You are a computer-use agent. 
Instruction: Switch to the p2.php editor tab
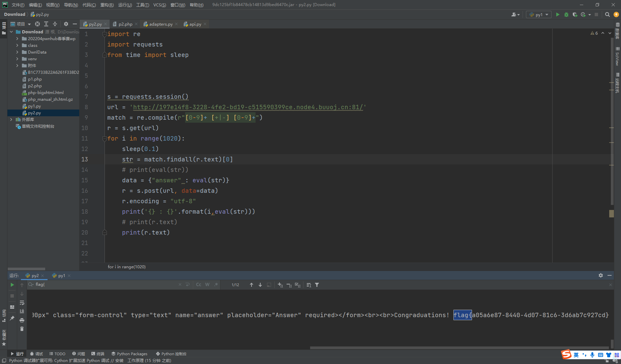(125, 24)
